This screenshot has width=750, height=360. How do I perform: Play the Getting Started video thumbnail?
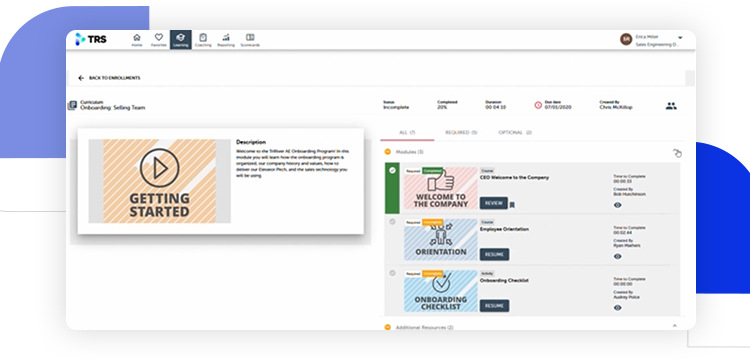pyautogui.click(x=159, y=181)
